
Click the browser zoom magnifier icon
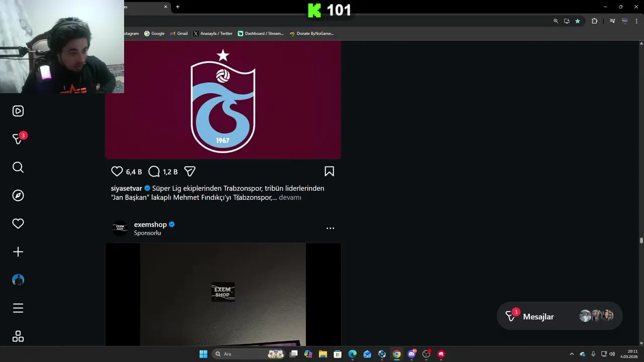pos(556,21)
